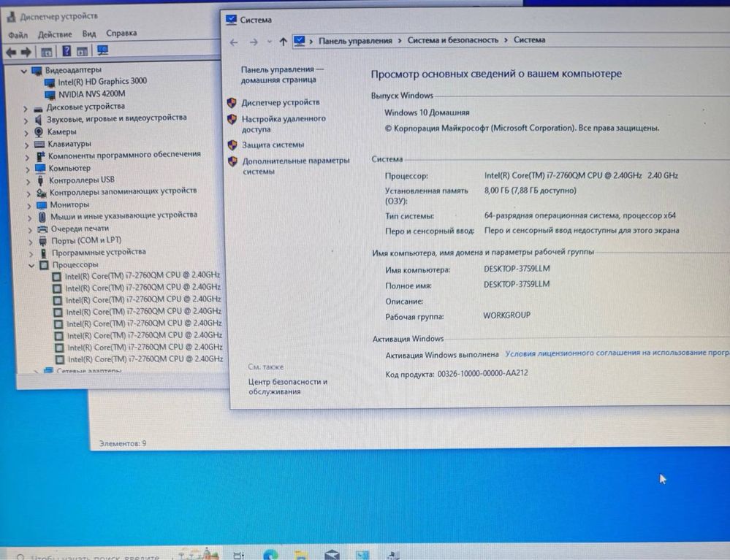Click WORKGROUP value
This screenshot has height=560, width=730.
(x=506, y=315)
